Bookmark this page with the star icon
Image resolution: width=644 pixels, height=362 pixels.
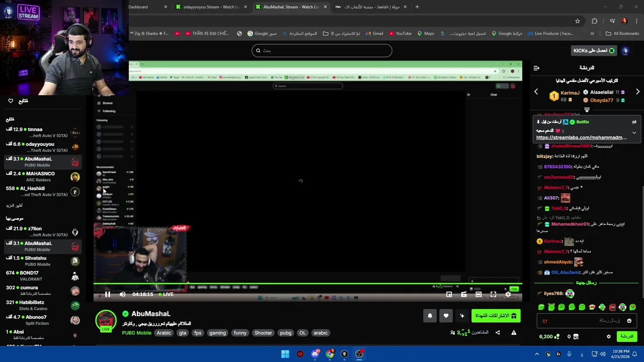point(578,21)
